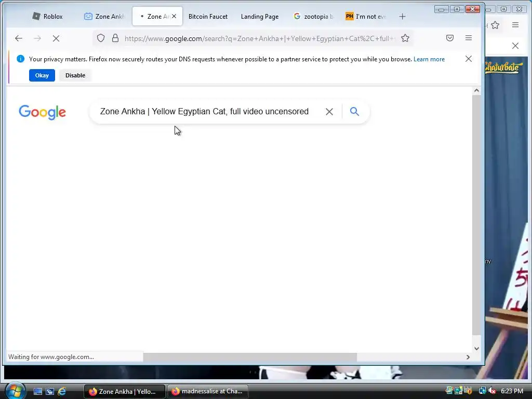
Task: Click the muted volume tray icon
Action: click(x=492, y=391)
